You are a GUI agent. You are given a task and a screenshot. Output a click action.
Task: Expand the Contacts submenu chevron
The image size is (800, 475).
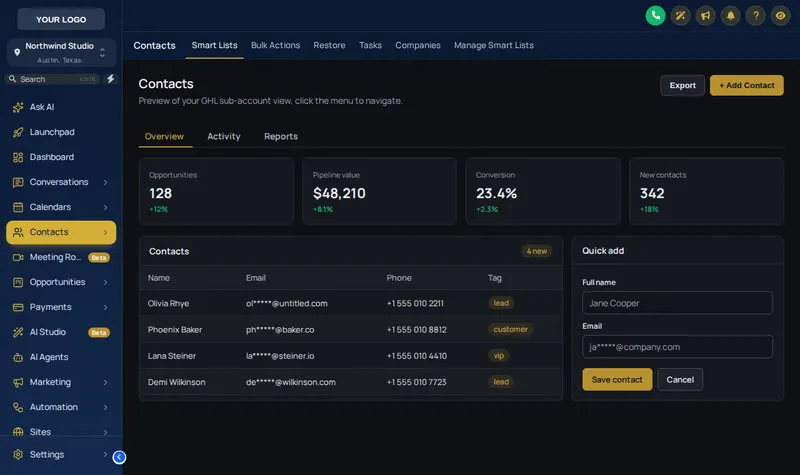(106, 232)
